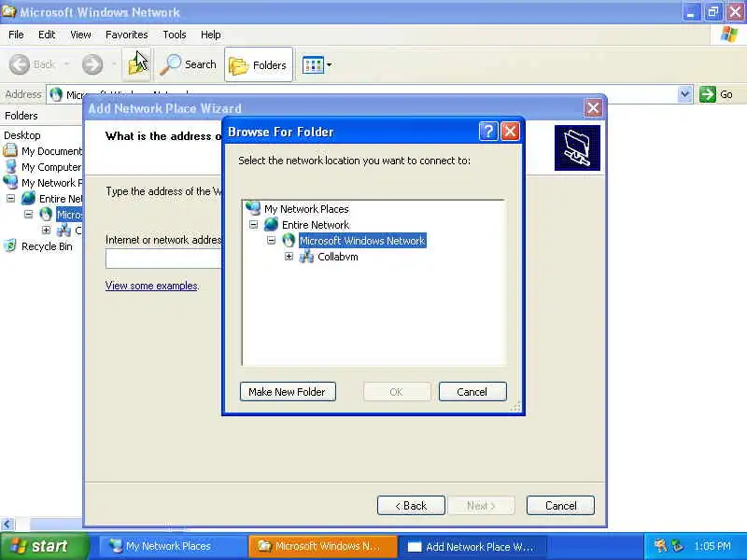The height and width of the screenshot is (560, 747).
Task: Switch to Microsoft Windows Network taskbar button
Action: (x=323, y=546)
